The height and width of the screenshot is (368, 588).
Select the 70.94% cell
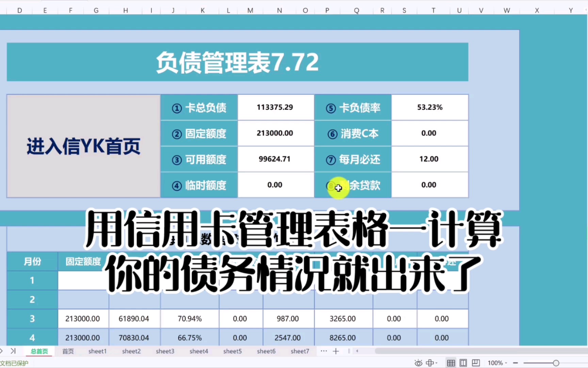(x=190, y=319)
